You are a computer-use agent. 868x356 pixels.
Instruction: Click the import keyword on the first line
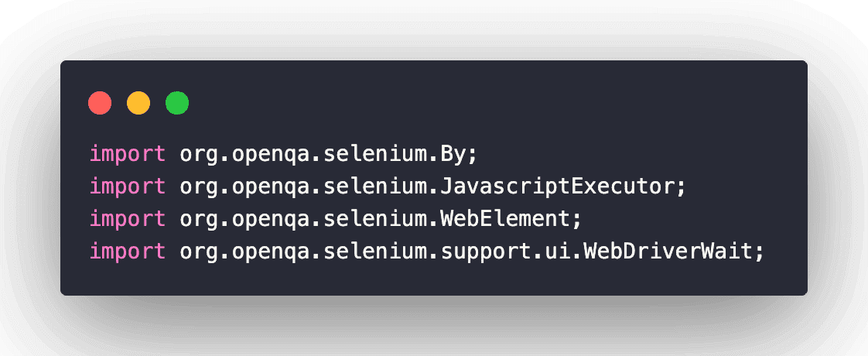click(128, 154)
